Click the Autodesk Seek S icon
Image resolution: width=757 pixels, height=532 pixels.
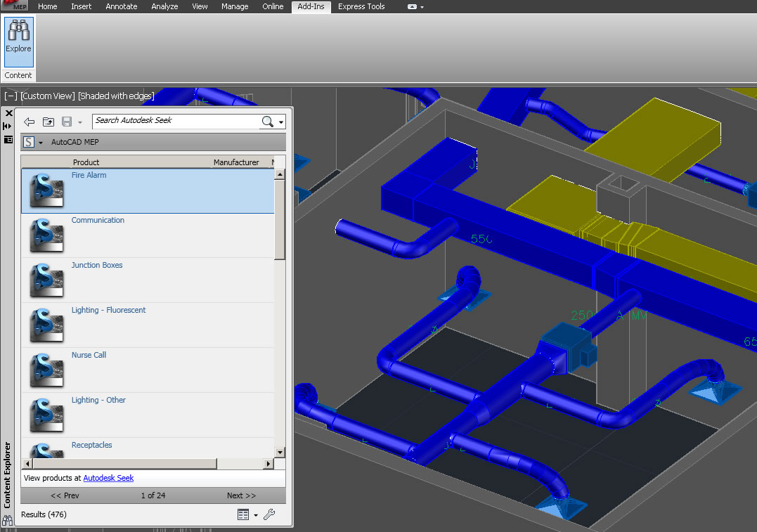(29, 142)
